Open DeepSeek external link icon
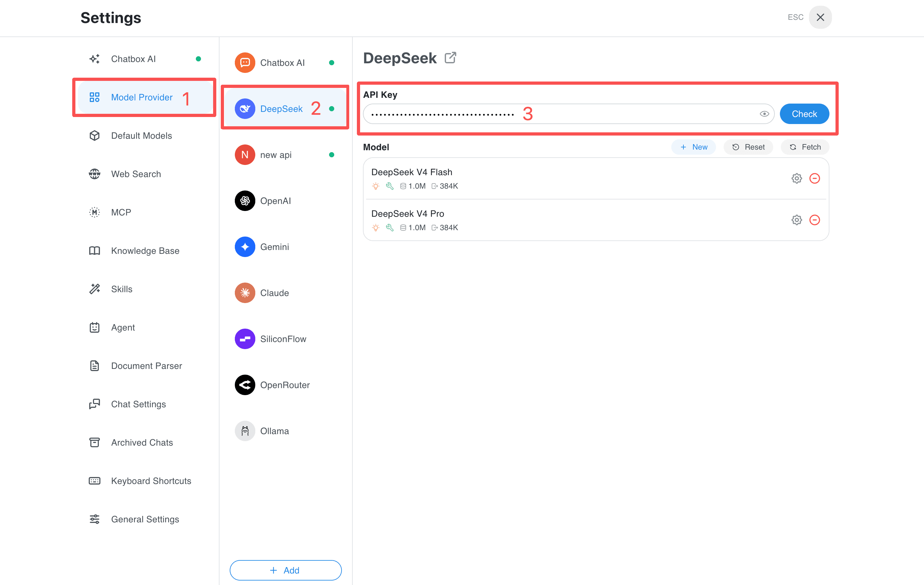This screenshot has height=585, width=924. [450, 58]
